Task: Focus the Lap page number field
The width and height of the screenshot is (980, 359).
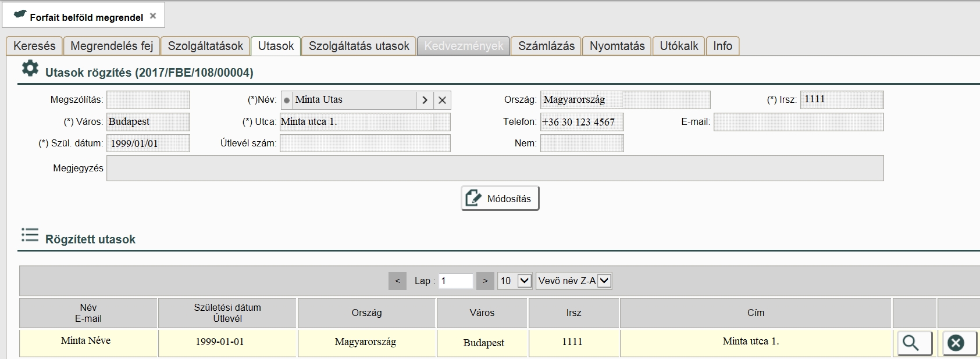Action: [455, 281]
